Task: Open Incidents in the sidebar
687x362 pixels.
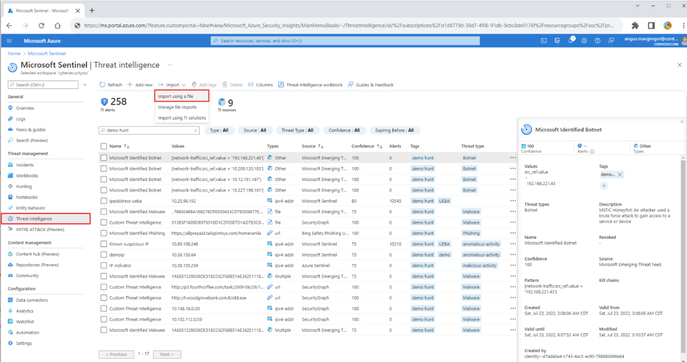Action: 25,165
